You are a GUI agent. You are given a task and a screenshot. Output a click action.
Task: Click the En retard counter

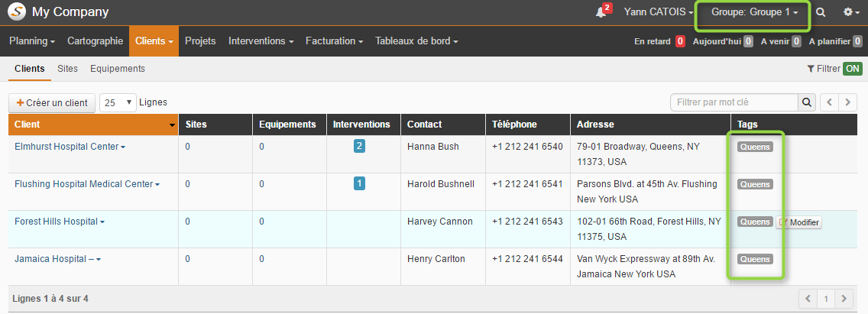[659, 41]
